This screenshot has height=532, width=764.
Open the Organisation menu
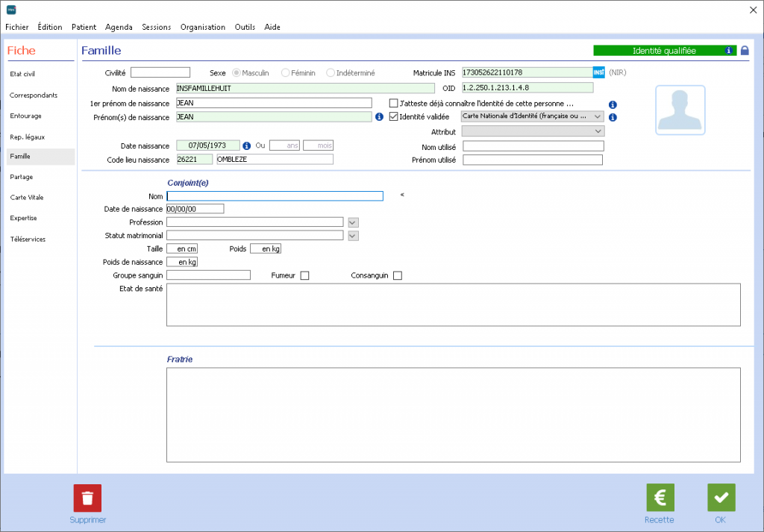pyautogui.click(x=203, y=28)
